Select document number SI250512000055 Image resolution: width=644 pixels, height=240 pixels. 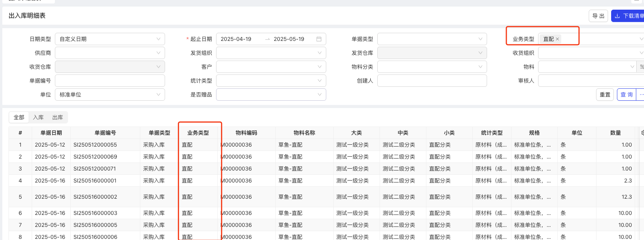(95, 145)
